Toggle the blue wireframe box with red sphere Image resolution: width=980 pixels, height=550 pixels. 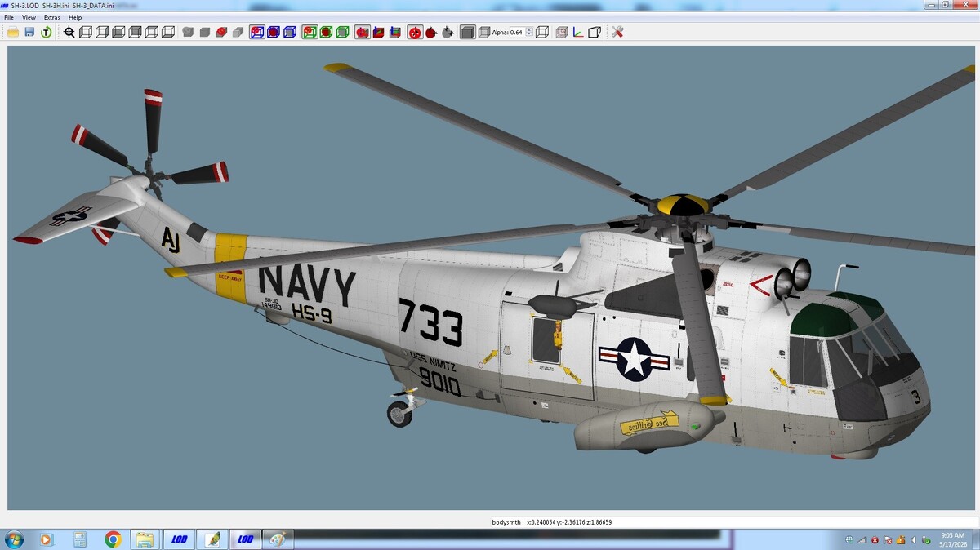click(257, 32)
